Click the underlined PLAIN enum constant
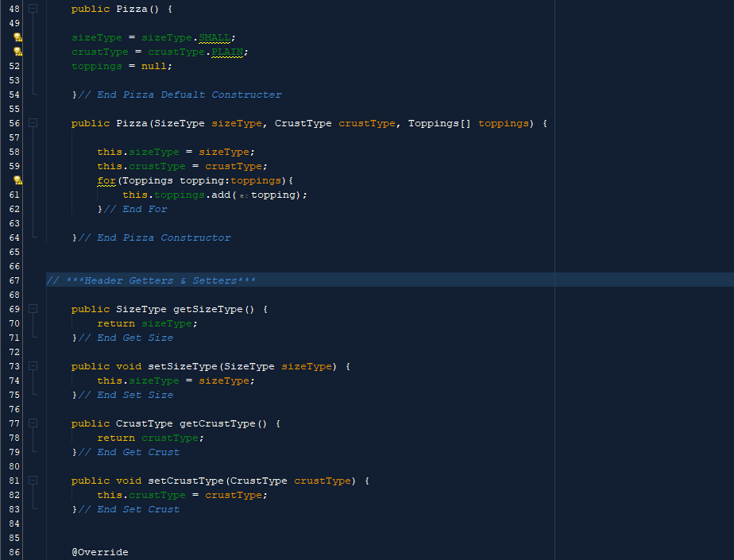This screenshot has width=734, height=560. (227, 52)
